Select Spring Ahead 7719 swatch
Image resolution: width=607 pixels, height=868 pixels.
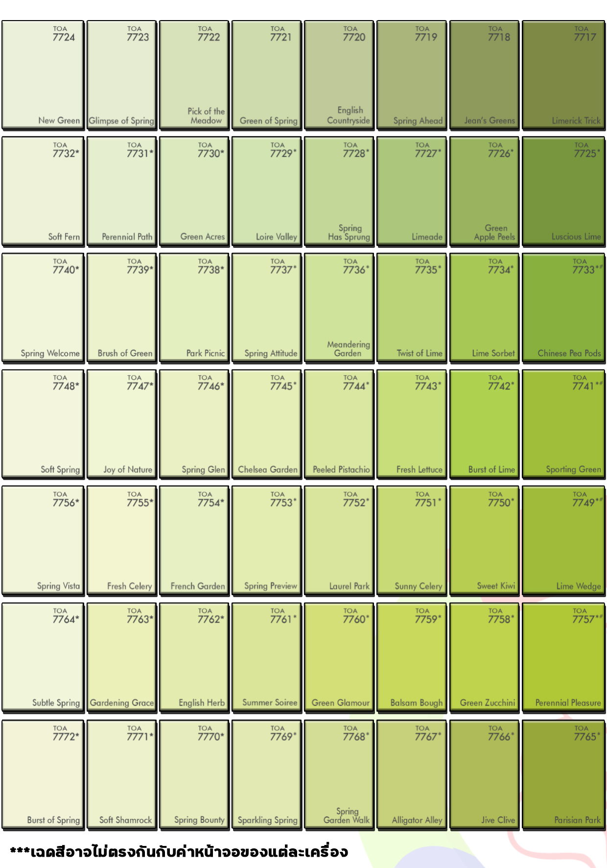(x=412, y=75)
